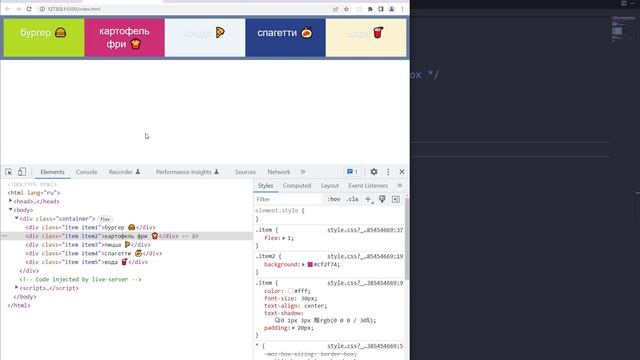Screen dimensions: 640x360
Task: Click the flex badge beside container div
Action: [105, 219]
